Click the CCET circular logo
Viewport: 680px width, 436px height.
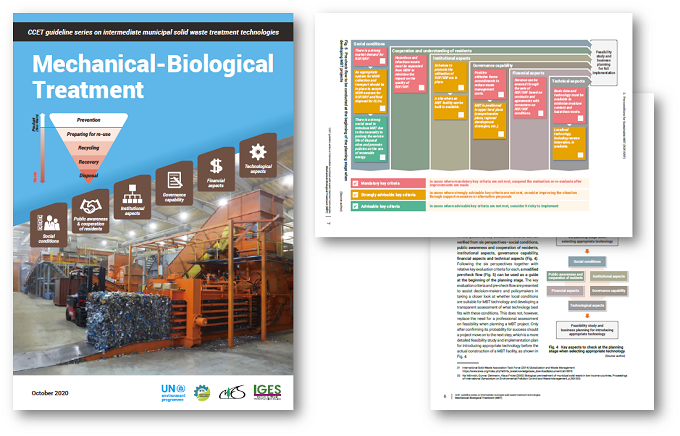(x=204, y=394)
